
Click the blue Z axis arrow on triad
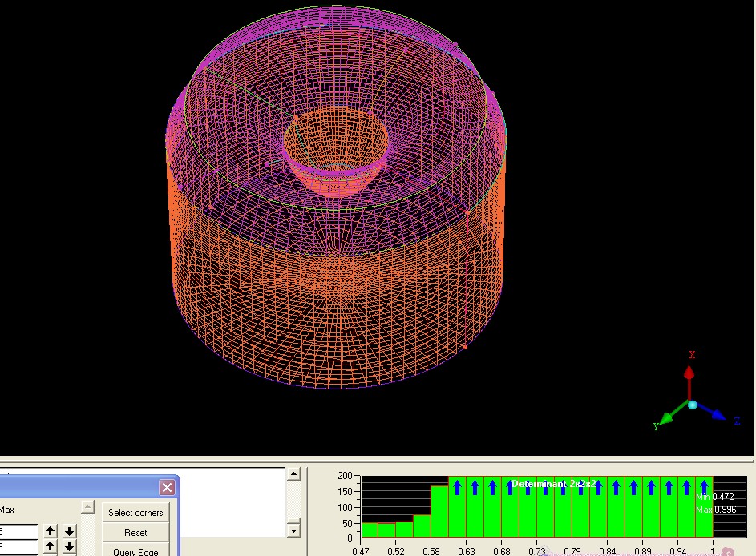pyautogui.click(x=716, y=414)
